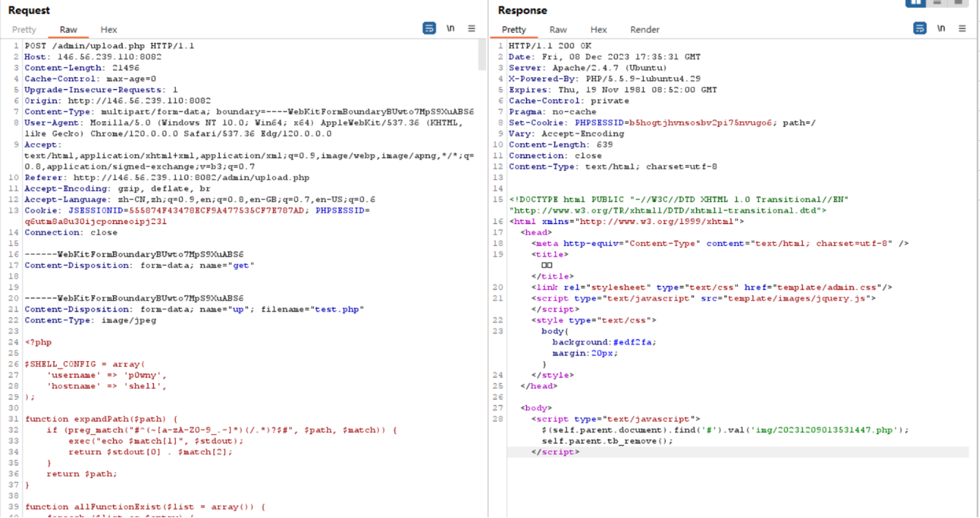
Task: Switch Response view to Raw tab
Action: point(558,30)
